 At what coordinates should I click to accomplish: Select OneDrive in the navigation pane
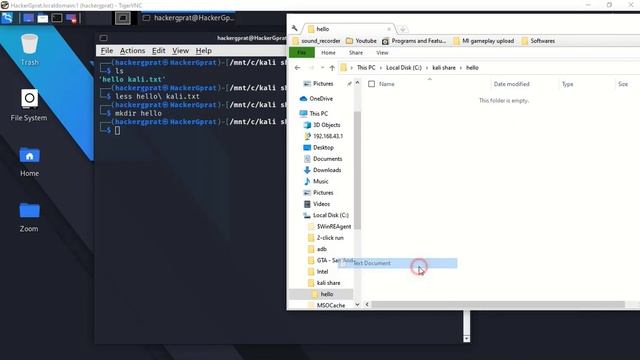pyautogui.click(x=316, y=99)
